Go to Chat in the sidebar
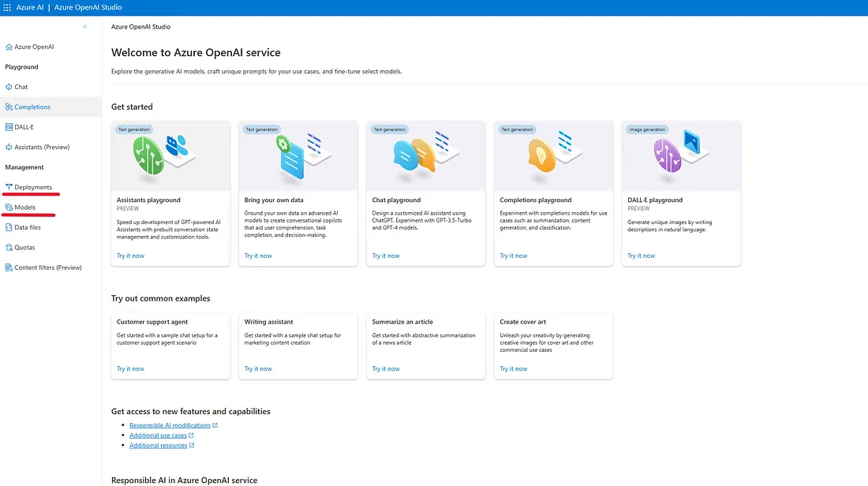Viewport: 868px width, 486px height. pyautogui.click(x=21, y=87)
